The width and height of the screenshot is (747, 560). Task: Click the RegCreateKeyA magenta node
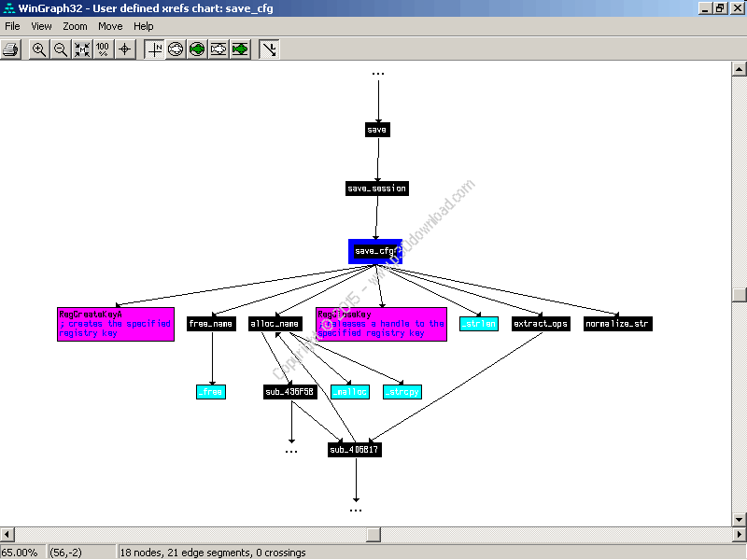coord(116,324)
